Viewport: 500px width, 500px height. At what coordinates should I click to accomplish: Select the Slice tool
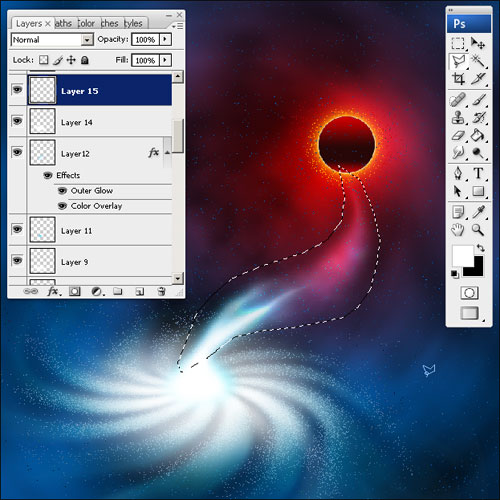pos(478,79)
